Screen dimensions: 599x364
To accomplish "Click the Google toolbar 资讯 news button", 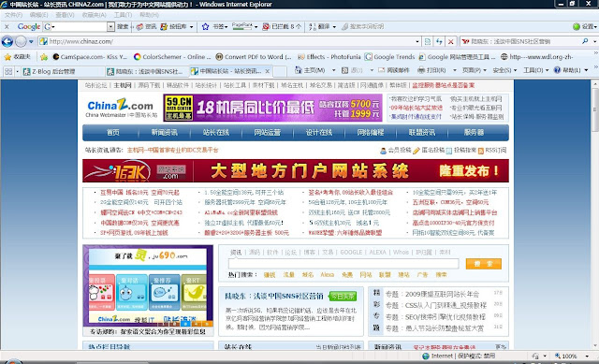I will [x=147, y=26].
